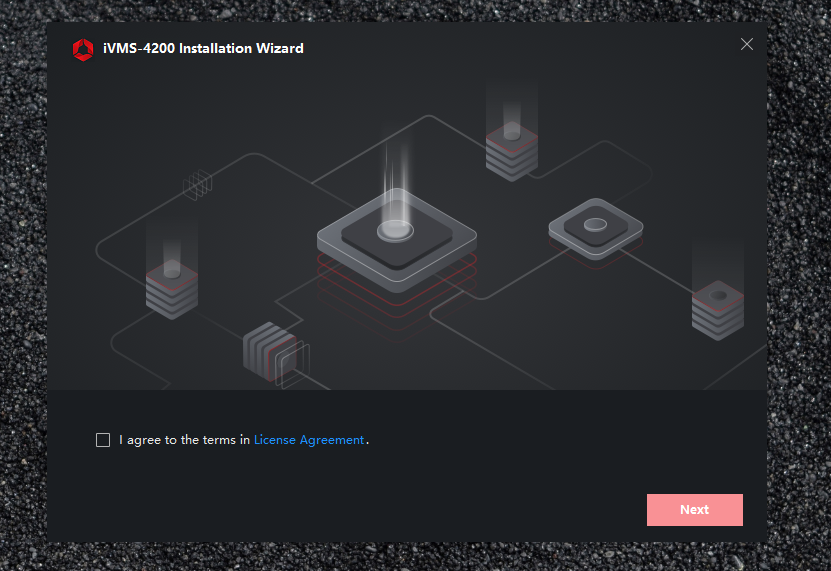
Task: Open the License Agreement link
Action: coord(309,440)
